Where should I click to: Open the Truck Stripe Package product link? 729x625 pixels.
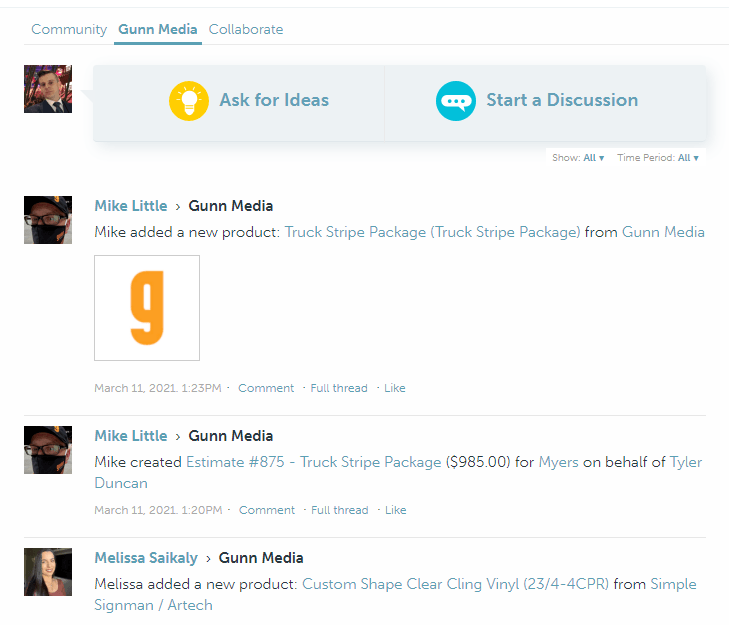point(432,232)
